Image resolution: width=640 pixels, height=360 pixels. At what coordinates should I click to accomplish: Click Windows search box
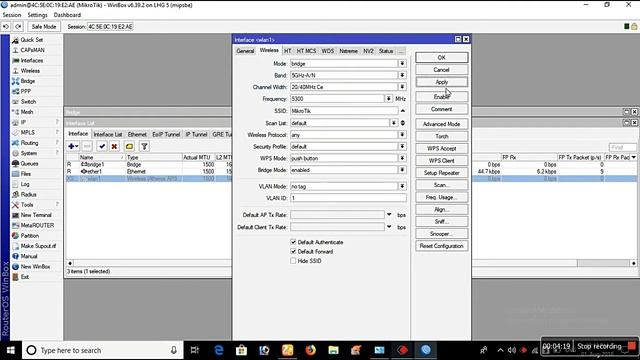coord(102,350)
